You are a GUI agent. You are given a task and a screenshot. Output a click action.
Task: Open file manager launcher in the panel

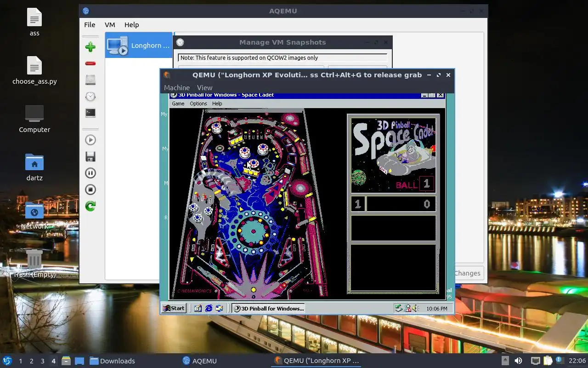[x=66, y=361]
